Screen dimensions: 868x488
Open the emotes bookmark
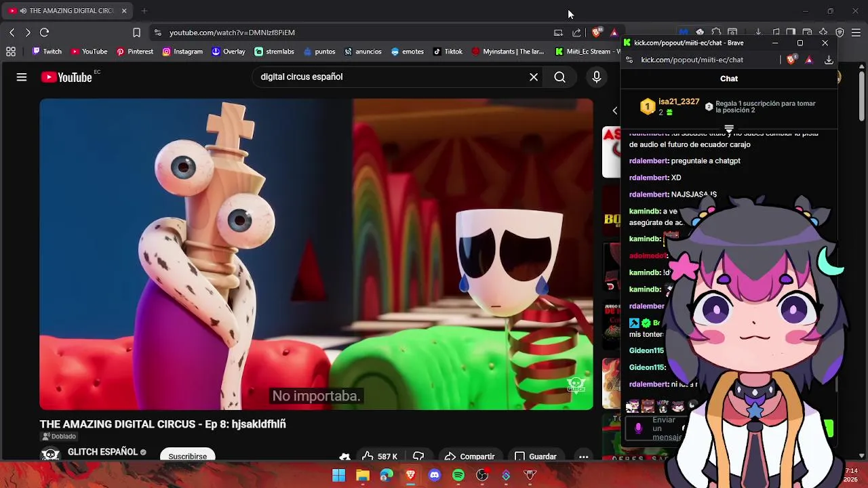tap(407, 52)
